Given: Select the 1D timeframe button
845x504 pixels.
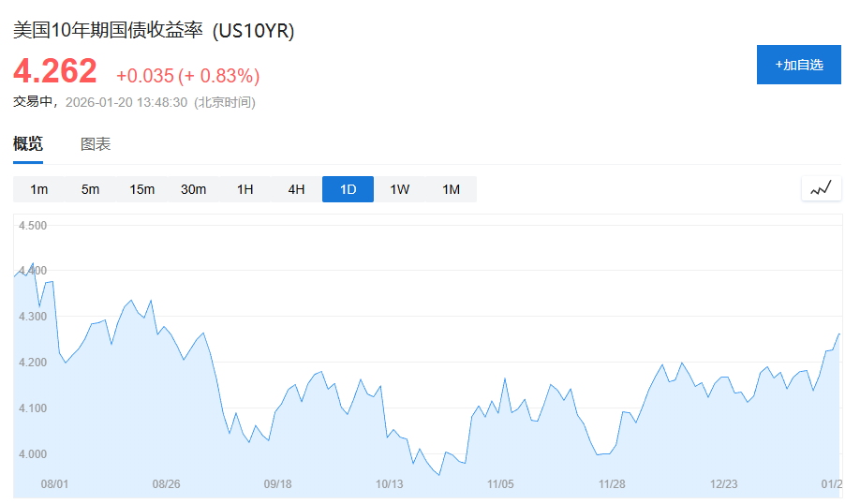Looking at the screenshot, I should tap(348, 189).
